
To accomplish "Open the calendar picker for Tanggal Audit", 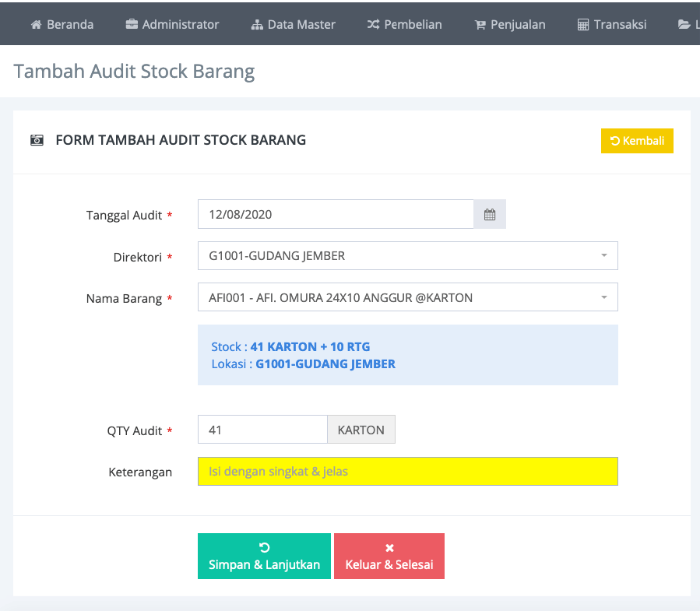I will click(490, 213).
